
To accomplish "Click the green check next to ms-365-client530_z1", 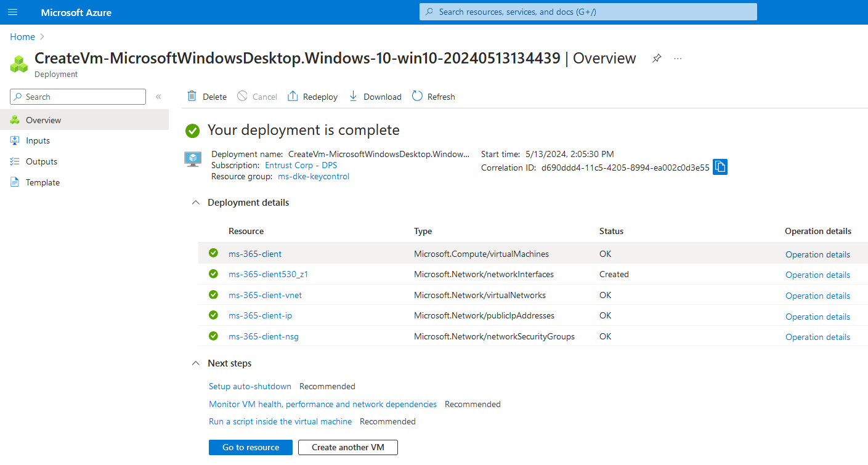I will (x=213, y=274).
